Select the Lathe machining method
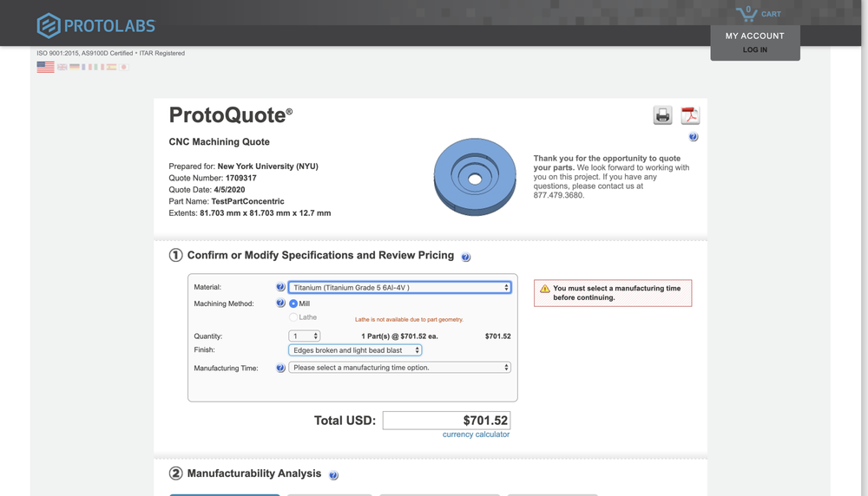The height and width of the screenshot is (496, 868). 293,317
